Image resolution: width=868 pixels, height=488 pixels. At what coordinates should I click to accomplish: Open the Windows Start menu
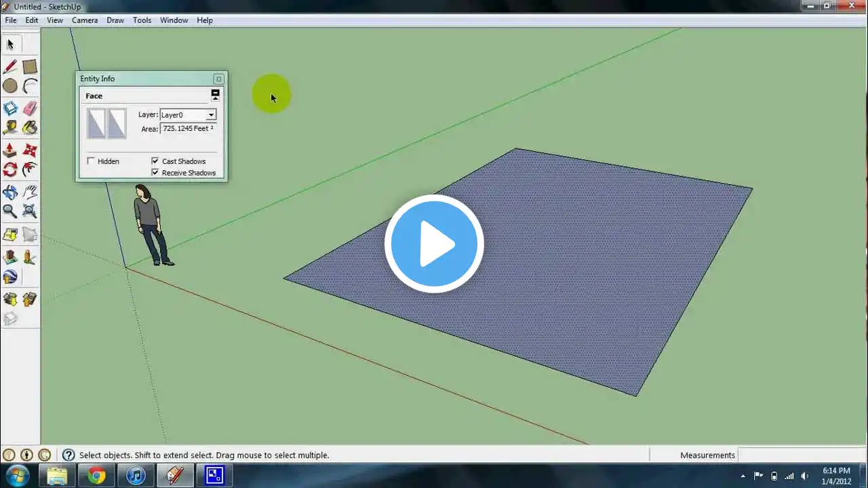[17, 475]
